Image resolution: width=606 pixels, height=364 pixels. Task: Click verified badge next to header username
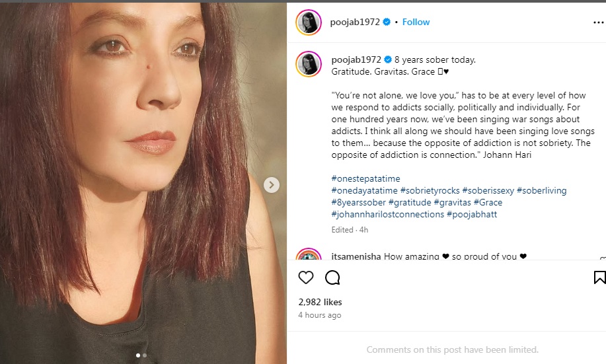click(387, 22)
